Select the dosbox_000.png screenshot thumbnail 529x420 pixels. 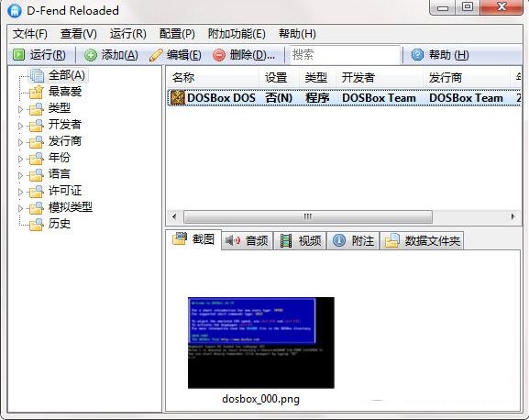click(x=261, y=343)
